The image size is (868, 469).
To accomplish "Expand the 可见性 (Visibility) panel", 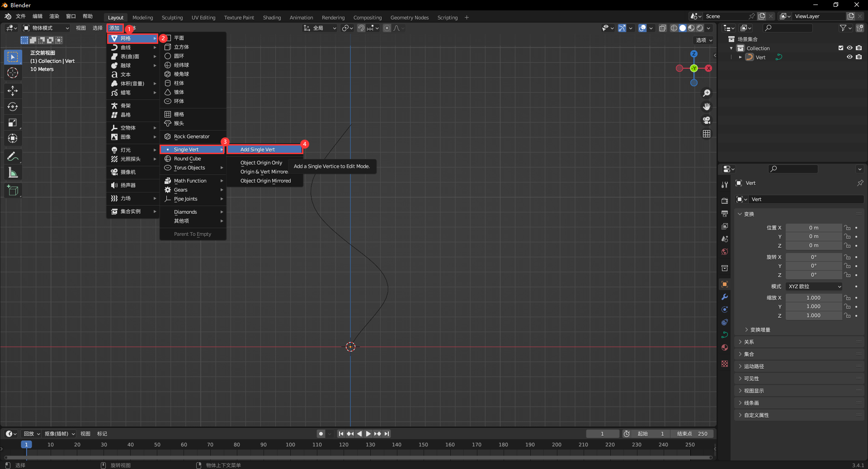I will [x=751, y=379].
